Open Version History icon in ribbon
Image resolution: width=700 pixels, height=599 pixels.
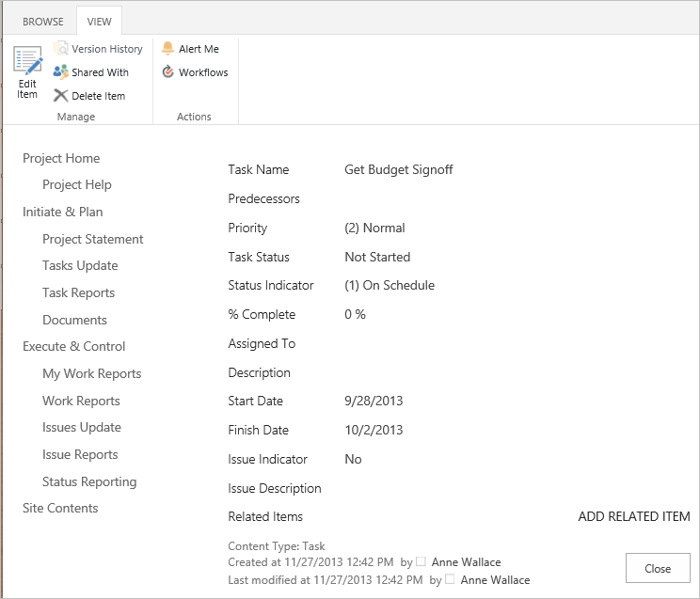(x=61, y=49)
